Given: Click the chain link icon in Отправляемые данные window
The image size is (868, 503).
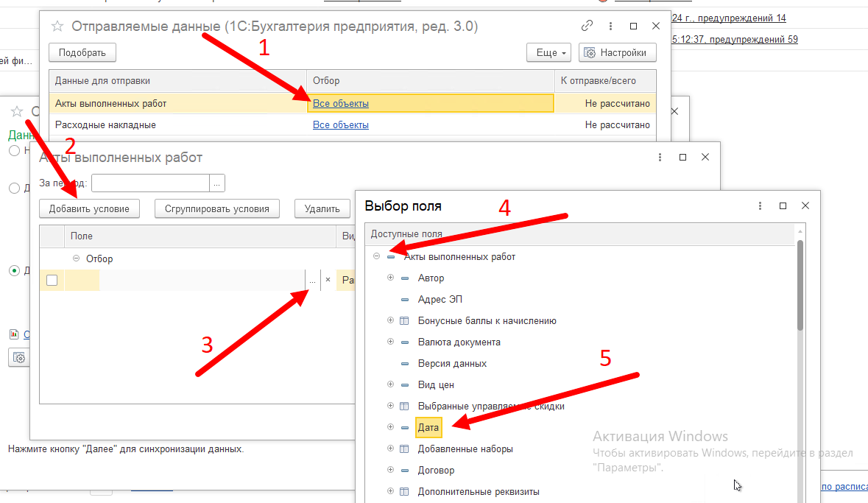Looking at the screenshot, I should (587, 26).
